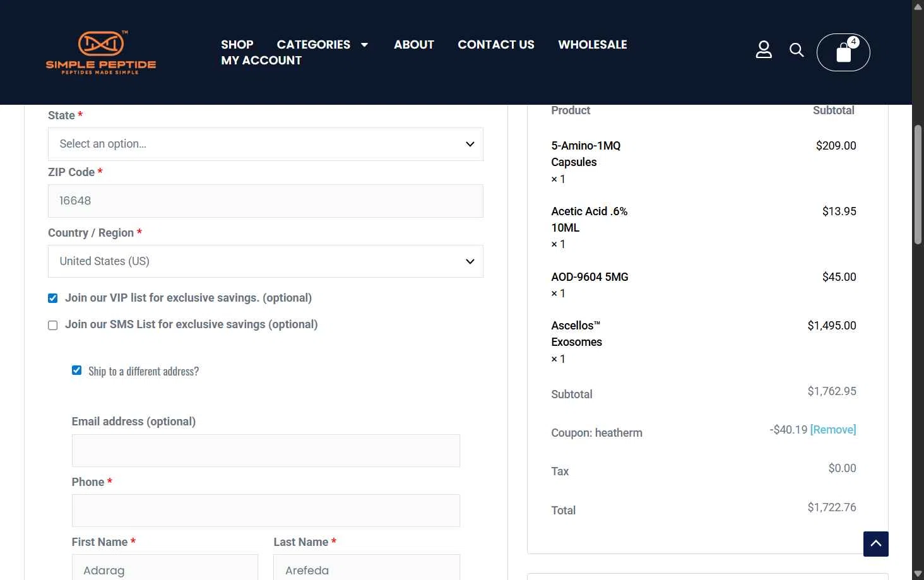This screenshot has height=580, width=924.
Task: Click the $1,495.00 item price
Action: (x=832, y=326)
